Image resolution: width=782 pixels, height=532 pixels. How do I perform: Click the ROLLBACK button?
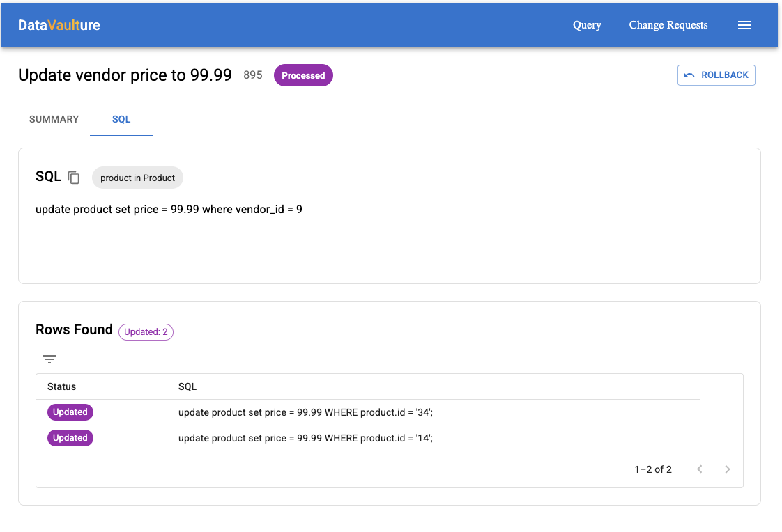point(716,75)
